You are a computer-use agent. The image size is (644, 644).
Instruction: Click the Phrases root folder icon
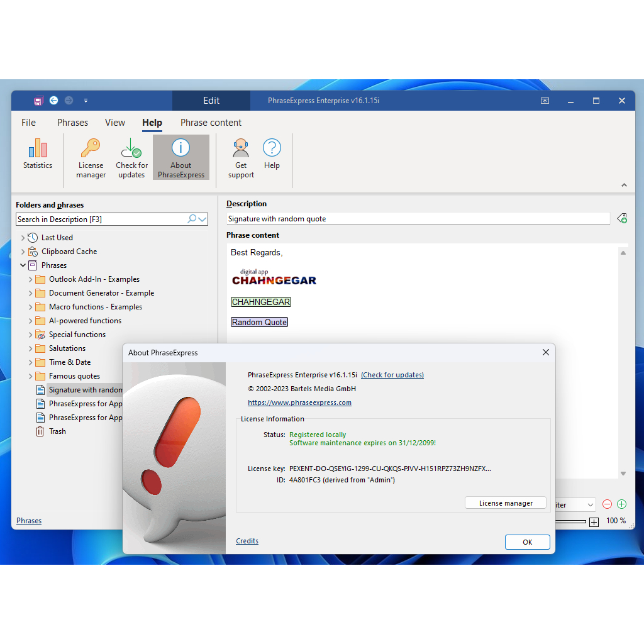click(x=33, y=265)
